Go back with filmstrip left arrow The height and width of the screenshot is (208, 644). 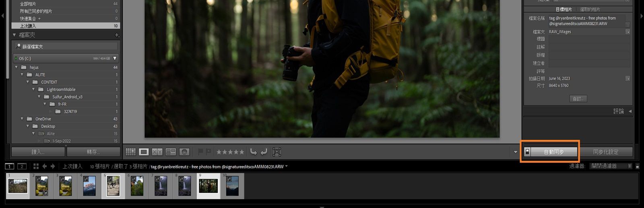pos(45,166)
